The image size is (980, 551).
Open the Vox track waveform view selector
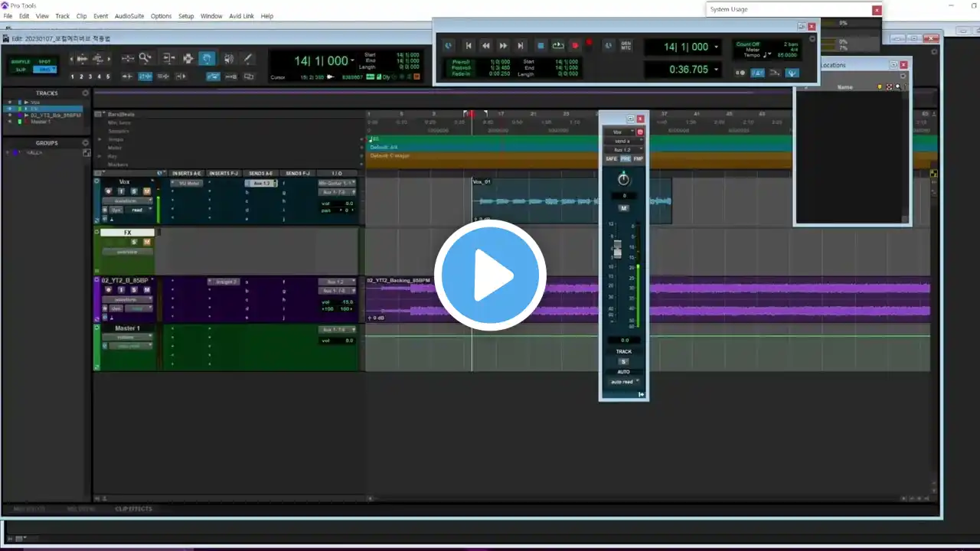pos(127,201)
